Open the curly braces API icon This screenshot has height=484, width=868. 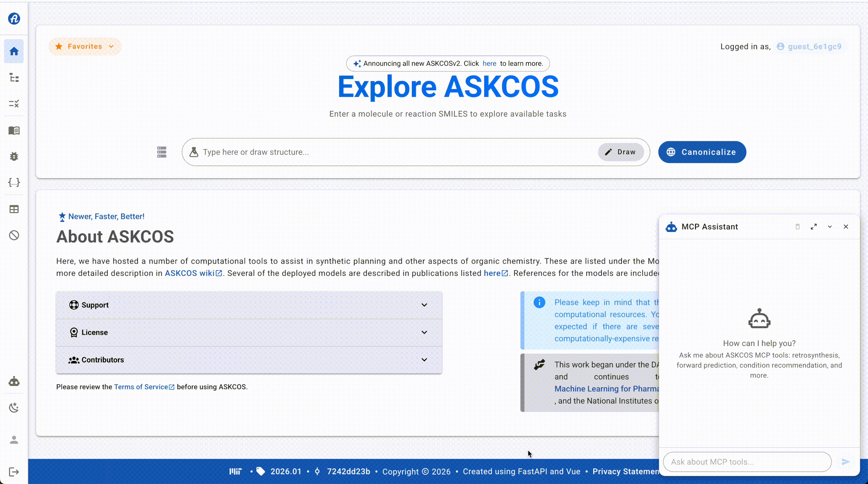tap(14, 183)
